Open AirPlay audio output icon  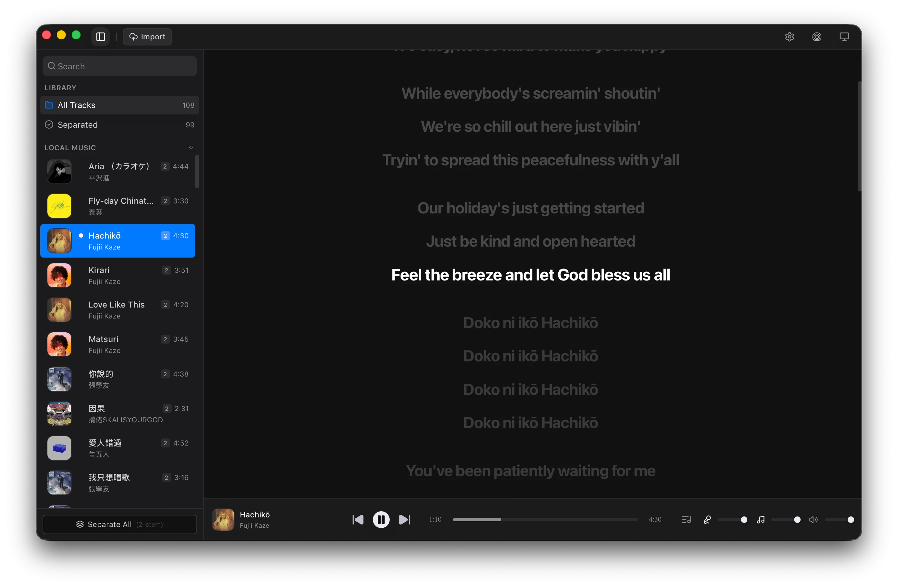pyautogui.click(x=816, y=36)
